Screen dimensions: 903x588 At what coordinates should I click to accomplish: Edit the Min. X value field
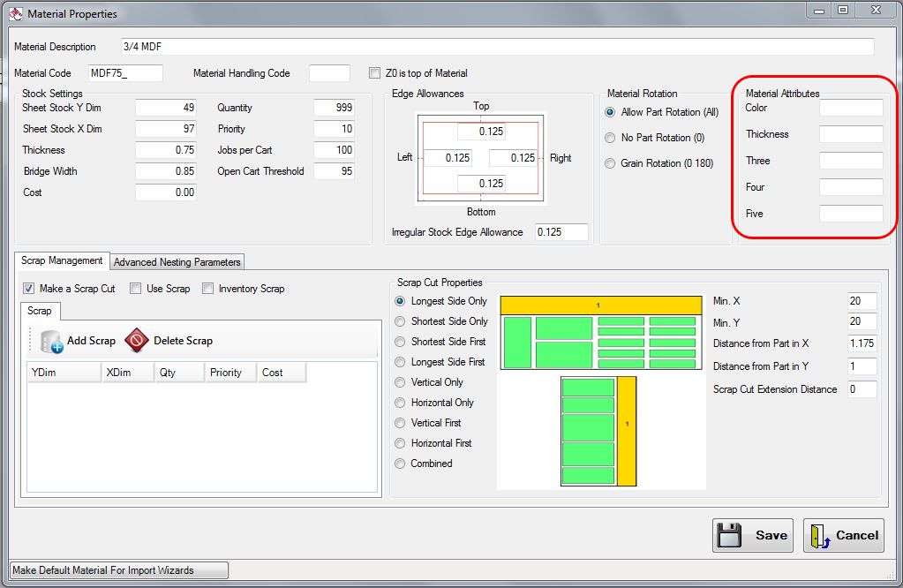[862, 301]
